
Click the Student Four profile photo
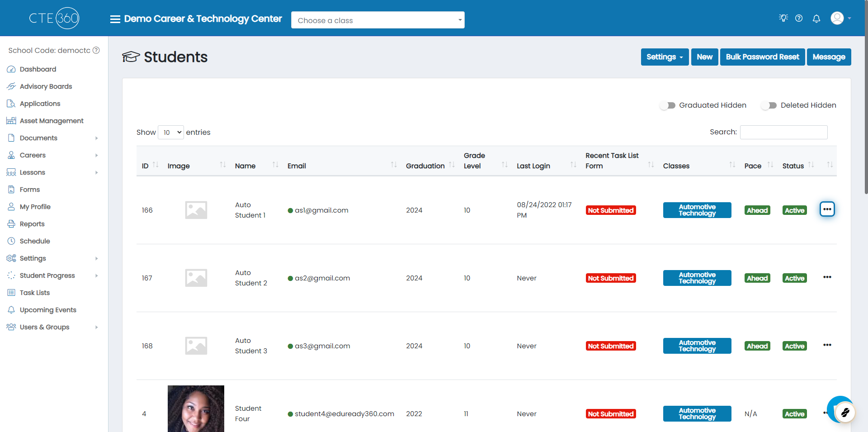(x=196, y=408)
